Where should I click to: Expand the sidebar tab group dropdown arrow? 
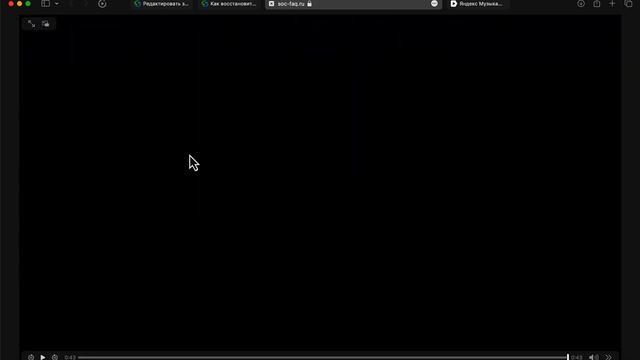click(57, 4)
